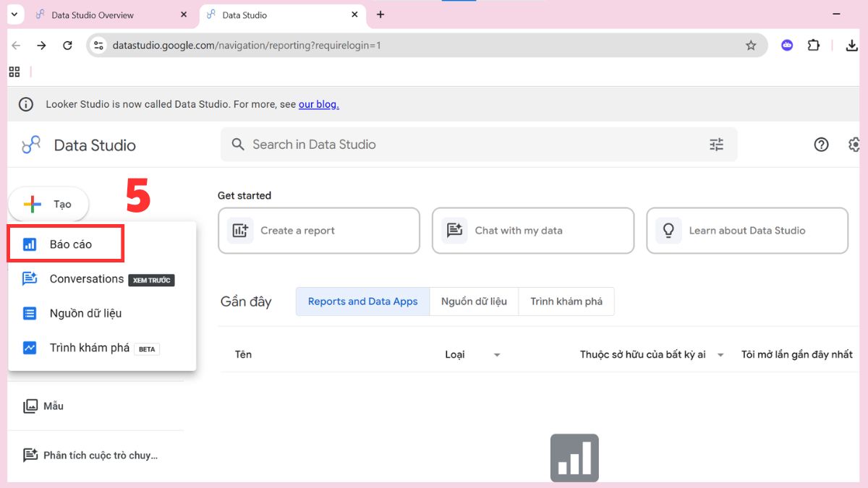
Task: Bookmark this page with the star icon
Action: (x=751, y=46)
